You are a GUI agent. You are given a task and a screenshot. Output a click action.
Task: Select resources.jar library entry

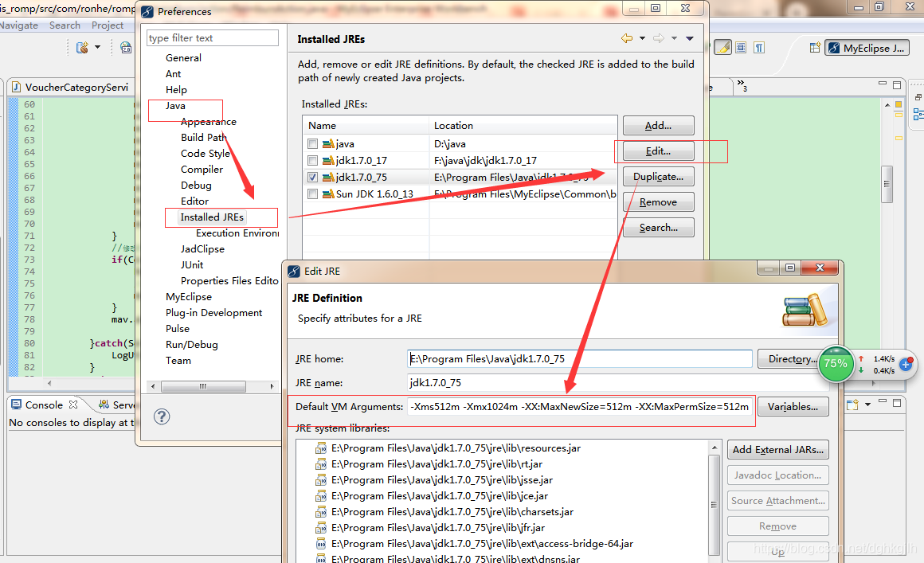pyautogui.click(x=456, y=448)
